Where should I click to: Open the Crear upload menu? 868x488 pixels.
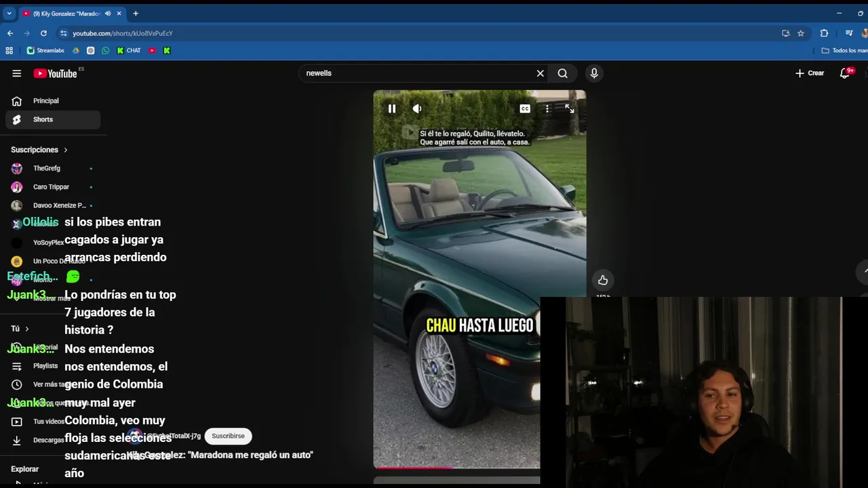coord(810,73)
